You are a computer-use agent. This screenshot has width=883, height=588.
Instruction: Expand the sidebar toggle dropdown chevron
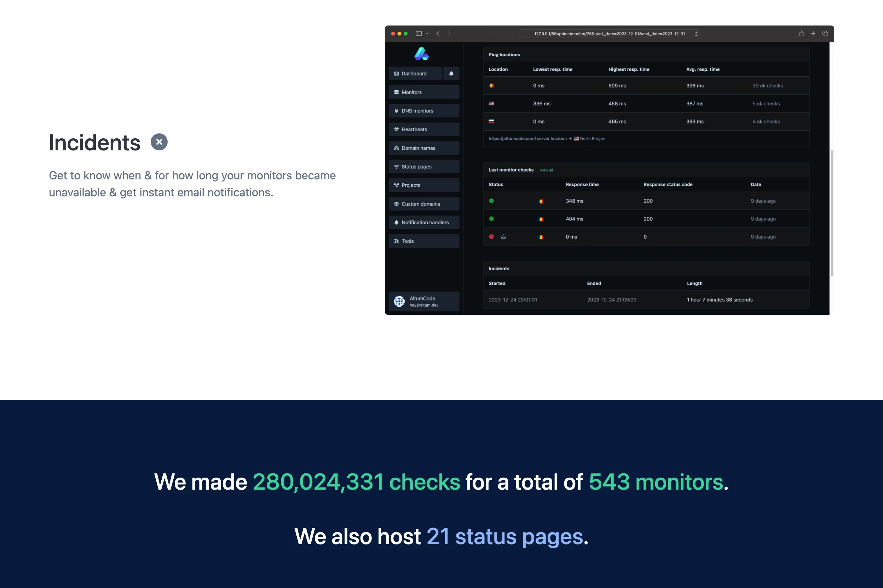point(427,34)
